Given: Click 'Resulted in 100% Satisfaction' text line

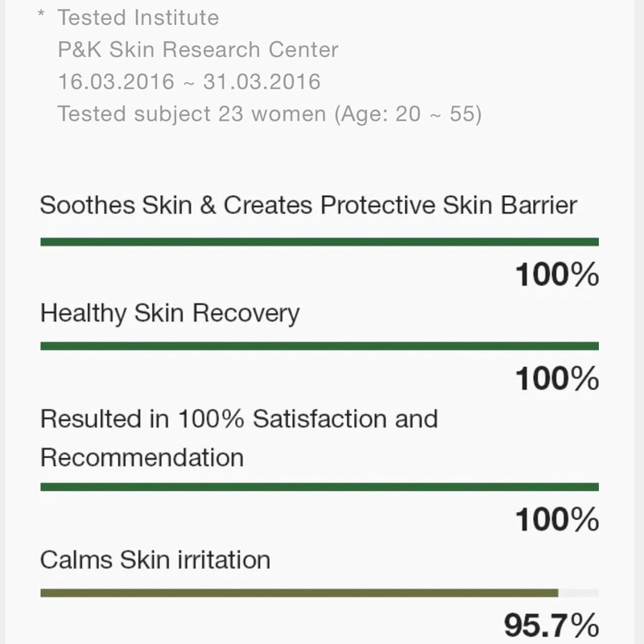Looking at the screenshot, I should coord(239,419).
